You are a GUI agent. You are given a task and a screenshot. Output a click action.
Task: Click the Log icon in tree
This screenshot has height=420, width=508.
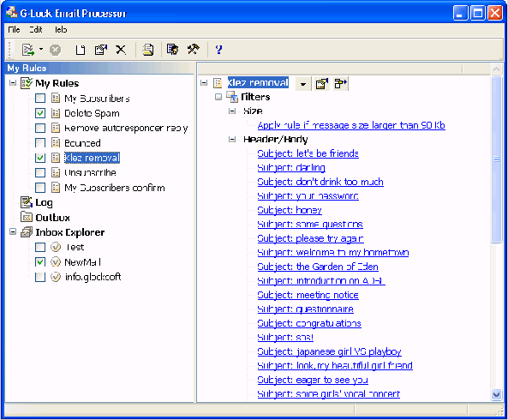point(27,202)
